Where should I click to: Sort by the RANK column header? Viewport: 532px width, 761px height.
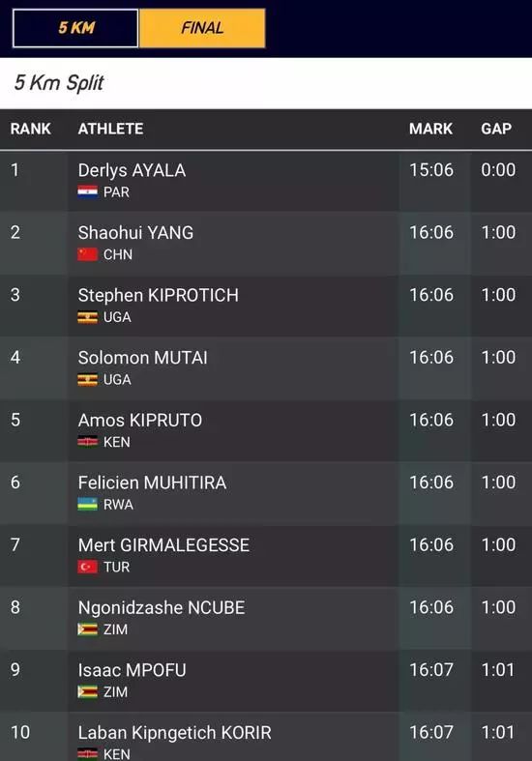(x=31, y=129)
